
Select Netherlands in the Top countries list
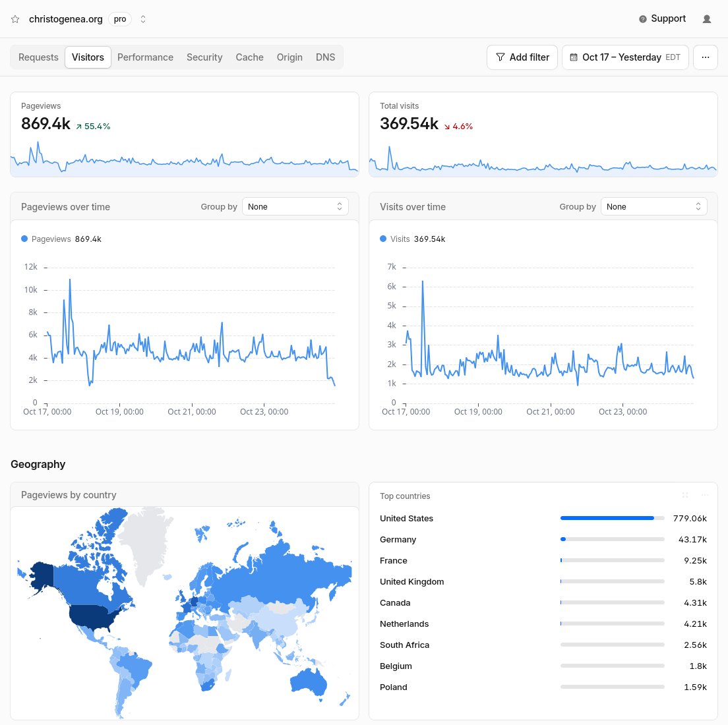(543, 623)
